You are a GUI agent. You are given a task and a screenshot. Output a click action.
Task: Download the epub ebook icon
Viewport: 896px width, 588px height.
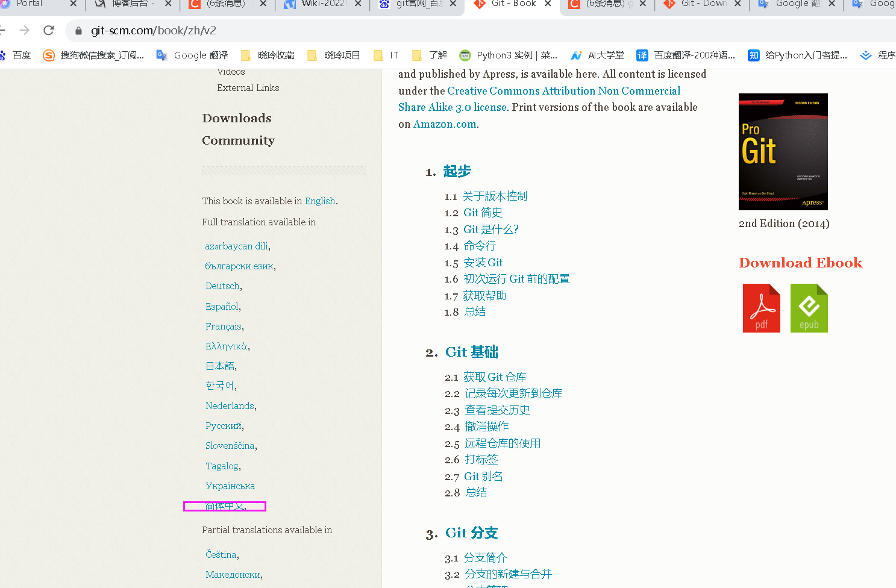pos(809,308)
